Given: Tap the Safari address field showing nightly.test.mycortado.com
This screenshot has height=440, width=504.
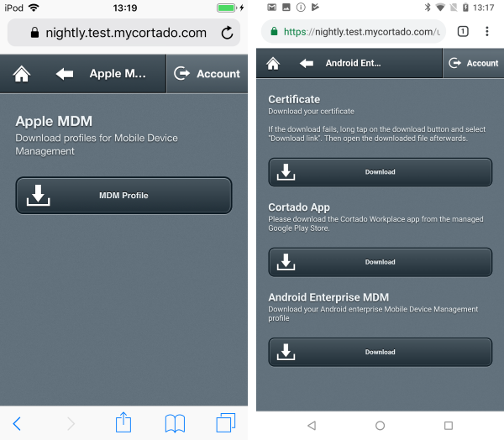Looking at the screenshot, I should [x=123, y=33].
